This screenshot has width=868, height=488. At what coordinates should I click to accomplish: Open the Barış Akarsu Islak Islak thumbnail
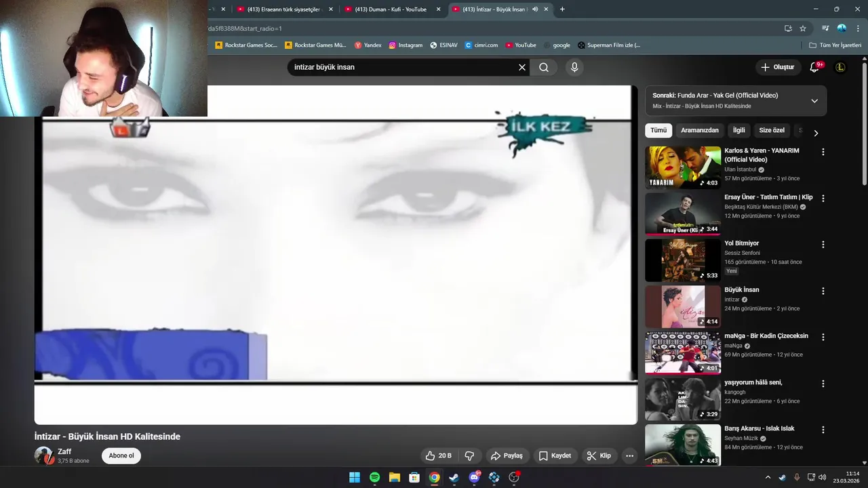pos(683,445)
